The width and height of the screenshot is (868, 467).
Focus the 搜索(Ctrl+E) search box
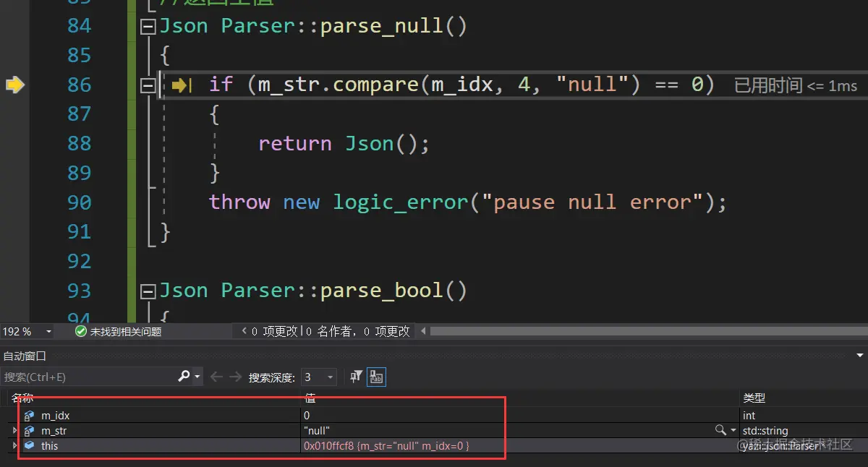click(88, 377)
